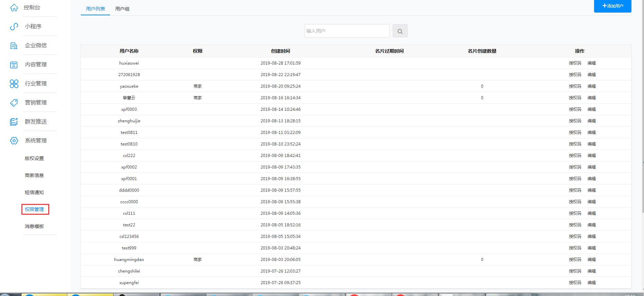Collapse 系统管理 menu section

pyautogui.click(x=36, y=141)
